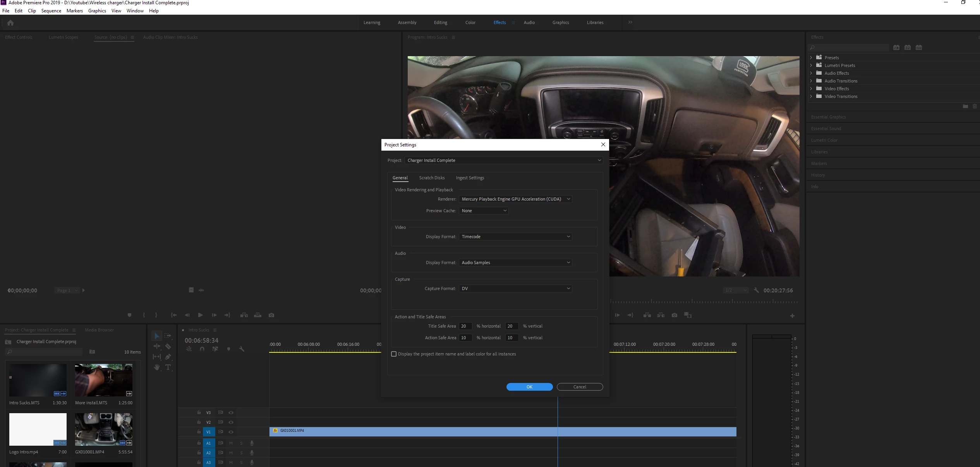Toggle timeline snap magnet icon
980x467 pixels.
(x=202, y=349)
